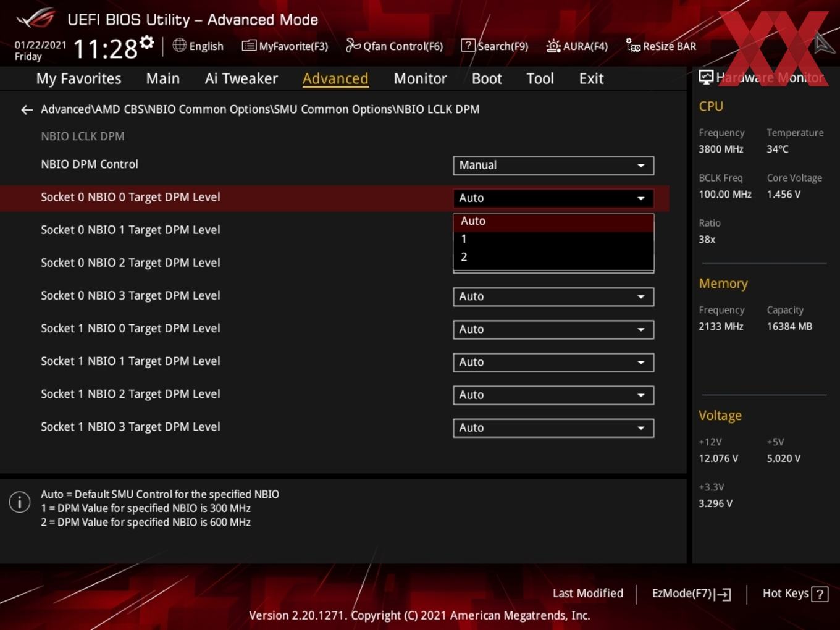
Task: Click the info icon in help area
Action: 20,502
